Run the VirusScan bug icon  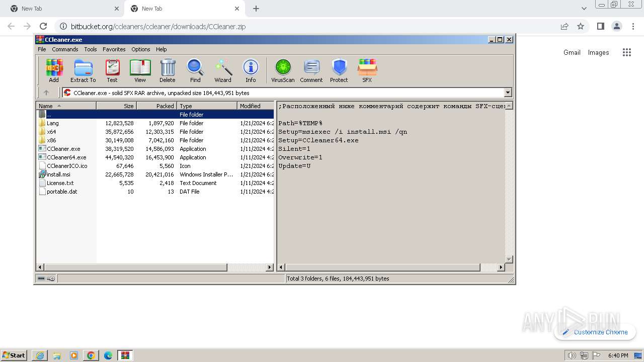click(x=283, y=71)
